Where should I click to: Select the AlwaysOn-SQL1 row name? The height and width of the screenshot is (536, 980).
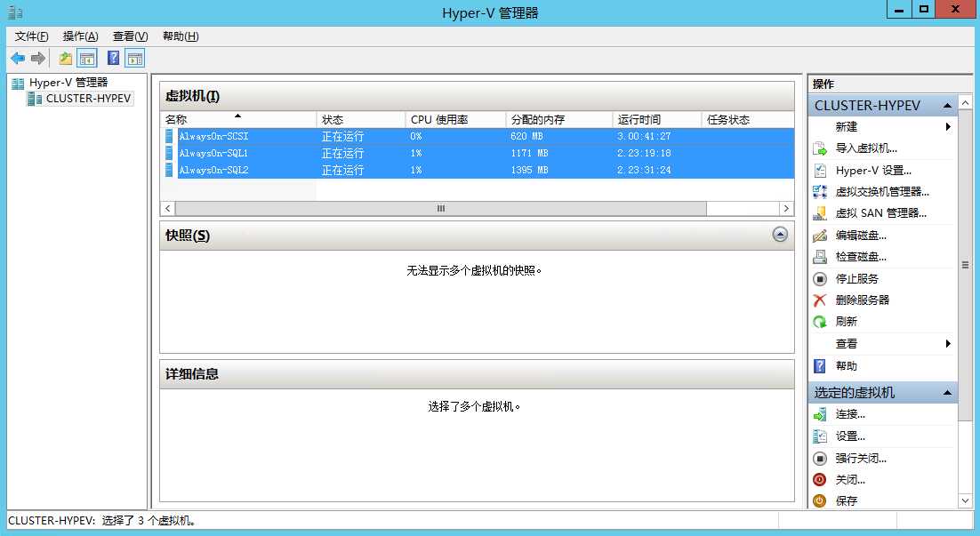point(213,153)
